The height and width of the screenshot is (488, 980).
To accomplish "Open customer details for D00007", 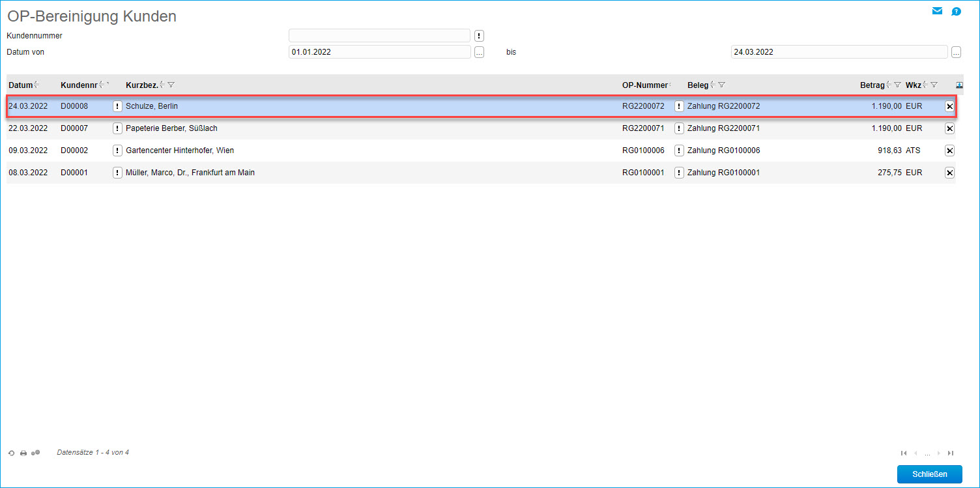I will tap(117, 128).
